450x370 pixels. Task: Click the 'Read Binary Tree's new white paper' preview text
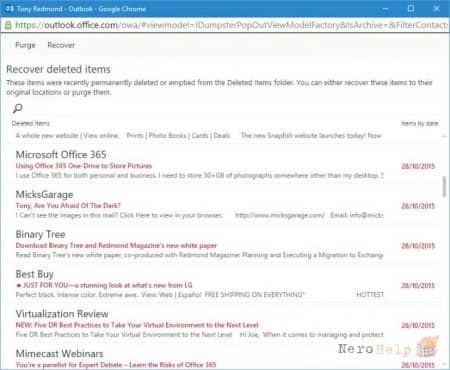pyautogui.click(x=199, y=255)
